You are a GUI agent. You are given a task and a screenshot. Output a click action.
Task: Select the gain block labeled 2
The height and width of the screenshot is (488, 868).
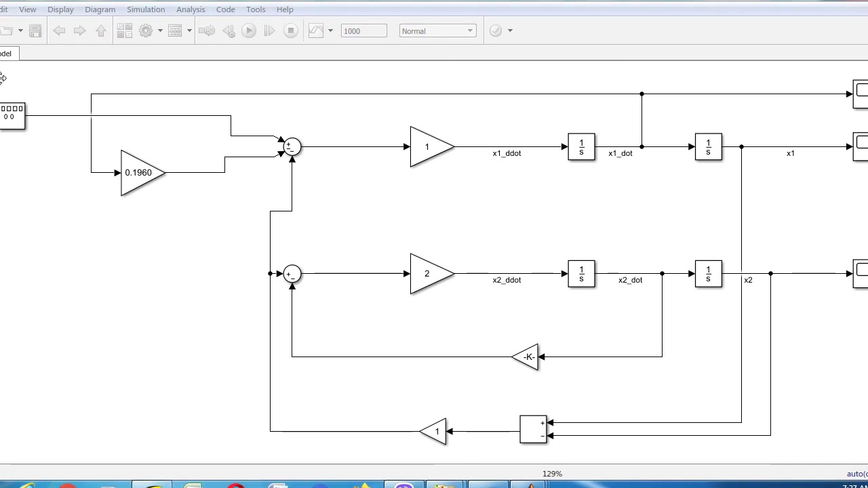click(431, 274)
